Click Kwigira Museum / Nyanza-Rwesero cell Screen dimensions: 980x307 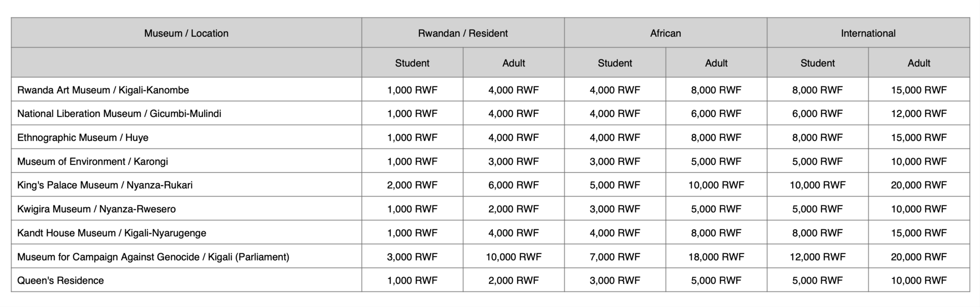click(186, 209)
